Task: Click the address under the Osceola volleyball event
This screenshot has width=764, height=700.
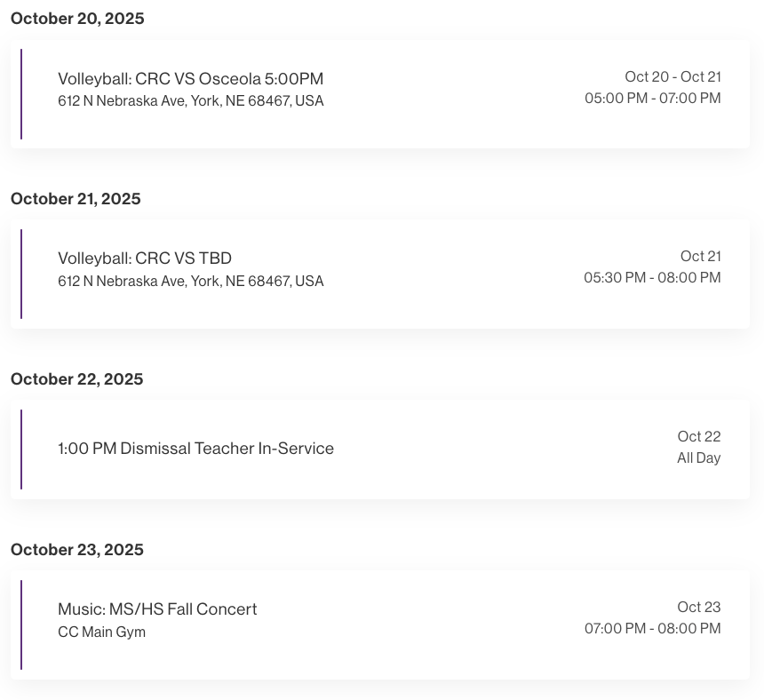Action: tap(190, 101)
